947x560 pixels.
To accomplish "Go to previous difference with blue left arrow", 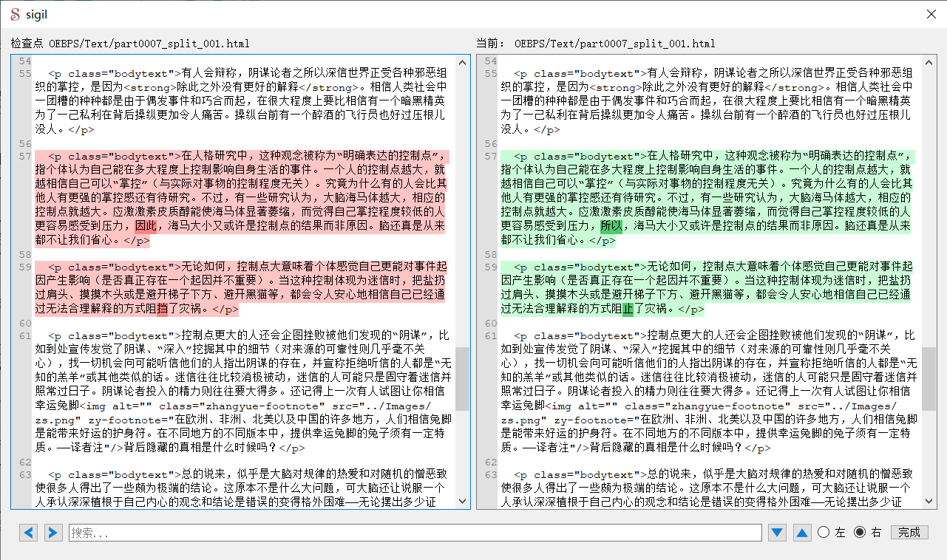I will [x=28, y=532].
